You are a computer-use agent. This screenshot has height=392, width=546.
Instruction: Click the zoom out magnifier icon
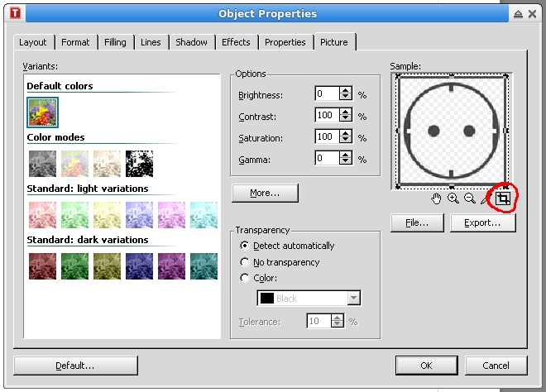(469, 198)
